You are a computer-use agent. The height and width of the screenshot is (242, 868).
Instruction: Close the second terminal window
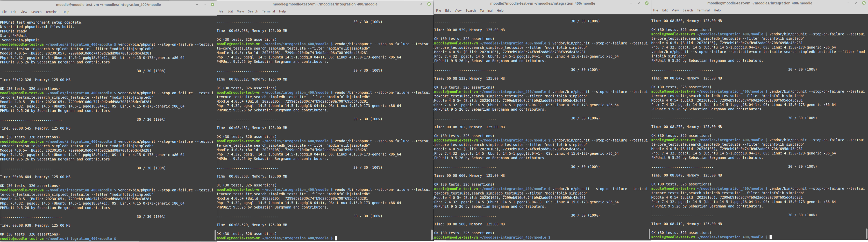429,4
